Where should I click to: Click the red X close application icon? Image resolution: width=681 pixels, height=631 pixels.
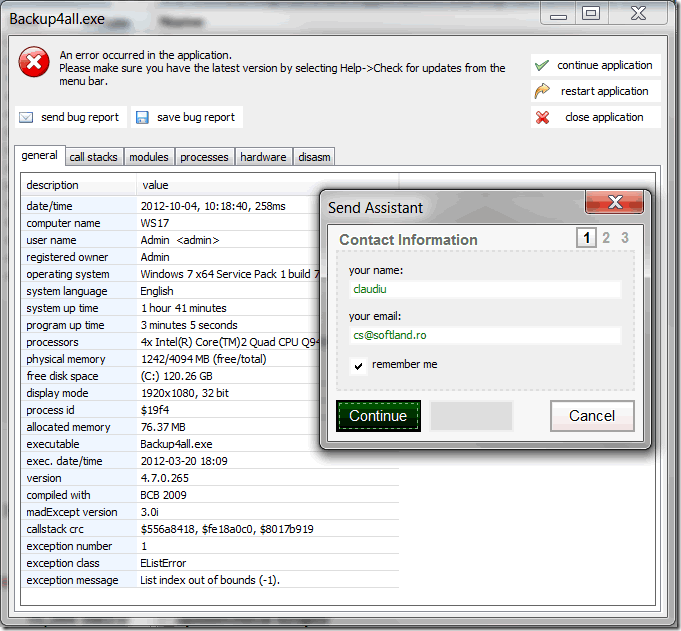tap(542, 117)
